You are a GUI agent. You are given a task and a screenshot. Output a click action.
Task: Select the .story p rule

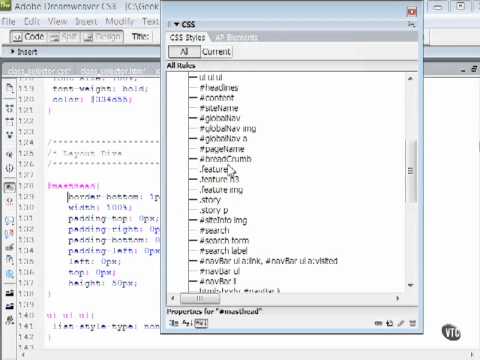214,210
